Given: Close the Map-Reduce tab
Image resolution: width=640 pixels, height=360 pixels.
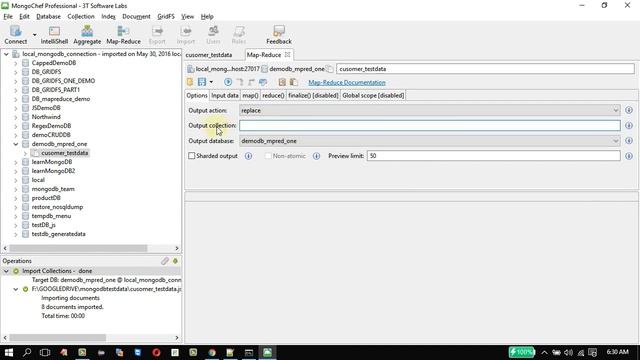Looking at the screenshot, I should coord(287,54).
